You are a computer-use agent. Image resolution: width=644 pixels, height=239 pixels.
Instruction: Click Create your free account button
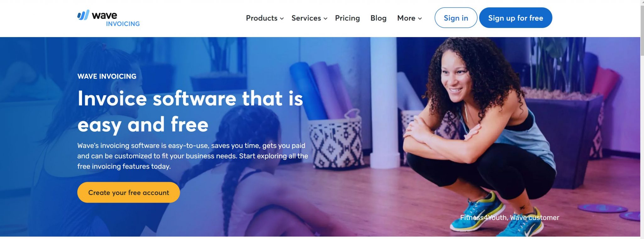(129, 193)
